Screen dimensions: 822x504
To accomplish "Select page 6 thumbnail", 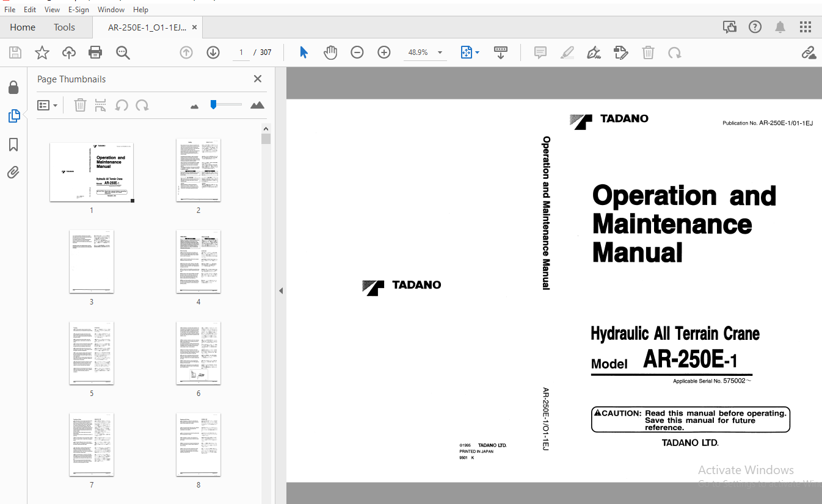I will tap(198, 353).
